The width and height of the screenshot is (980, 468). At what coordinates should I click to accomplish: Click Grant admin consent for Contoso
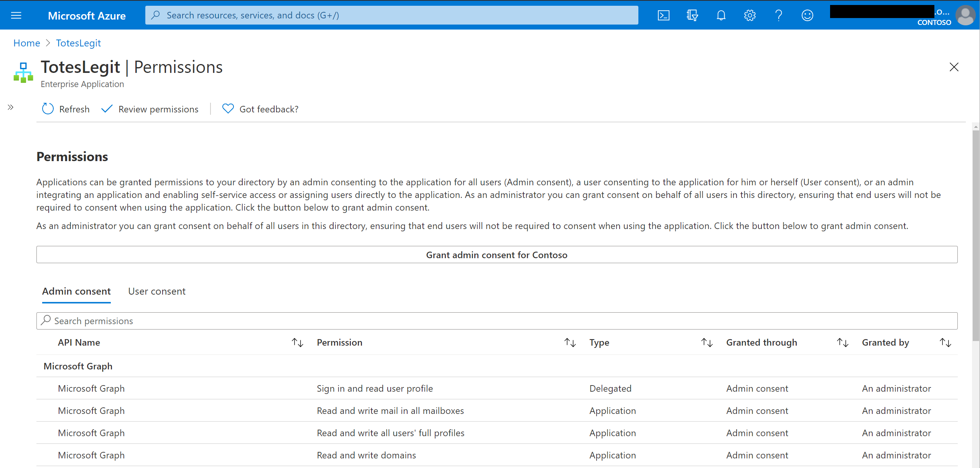point(497,255)
